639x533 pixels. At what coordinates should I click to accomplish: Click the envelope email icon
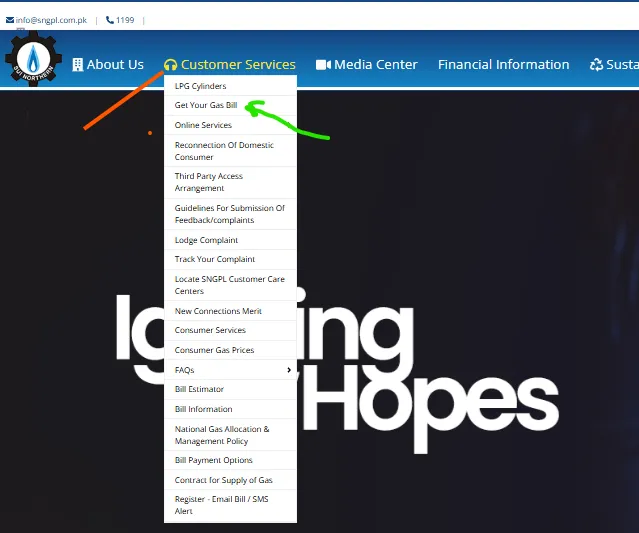tap(10, 19)
